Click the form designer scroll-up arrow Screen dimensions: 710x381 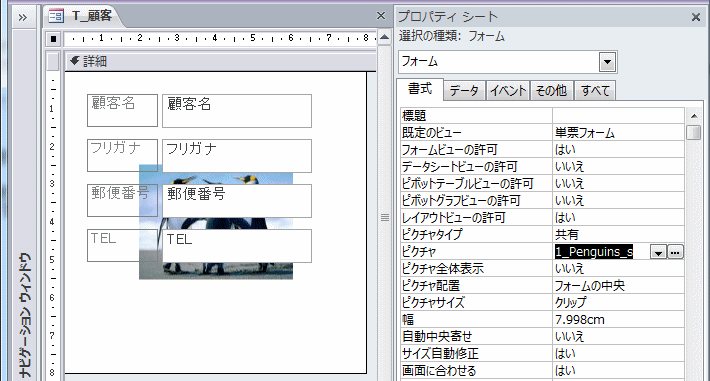(384, 38)
